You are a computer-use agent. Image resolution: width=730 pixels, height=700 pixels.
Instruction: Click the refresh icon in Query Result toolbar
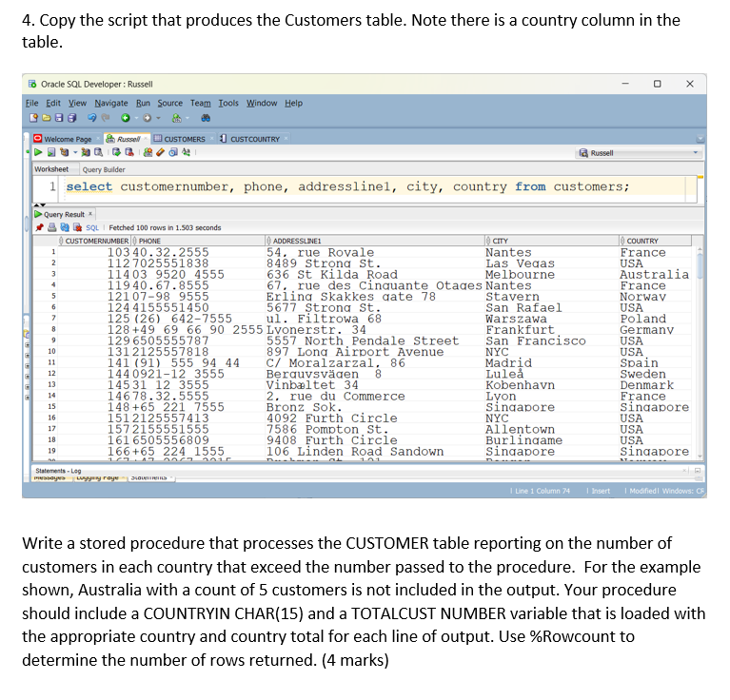point(65,227)
